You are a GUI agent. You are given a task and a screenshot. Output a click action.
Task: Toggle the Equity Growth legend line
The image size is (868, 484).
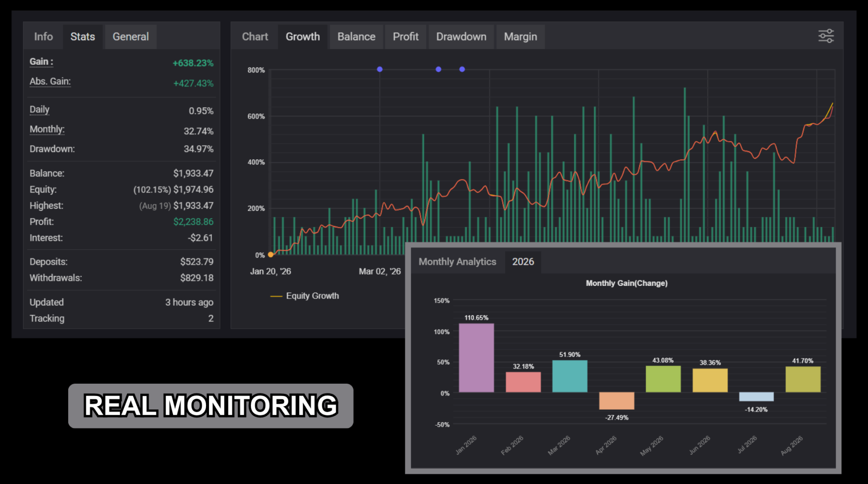(x=304, y=296)
